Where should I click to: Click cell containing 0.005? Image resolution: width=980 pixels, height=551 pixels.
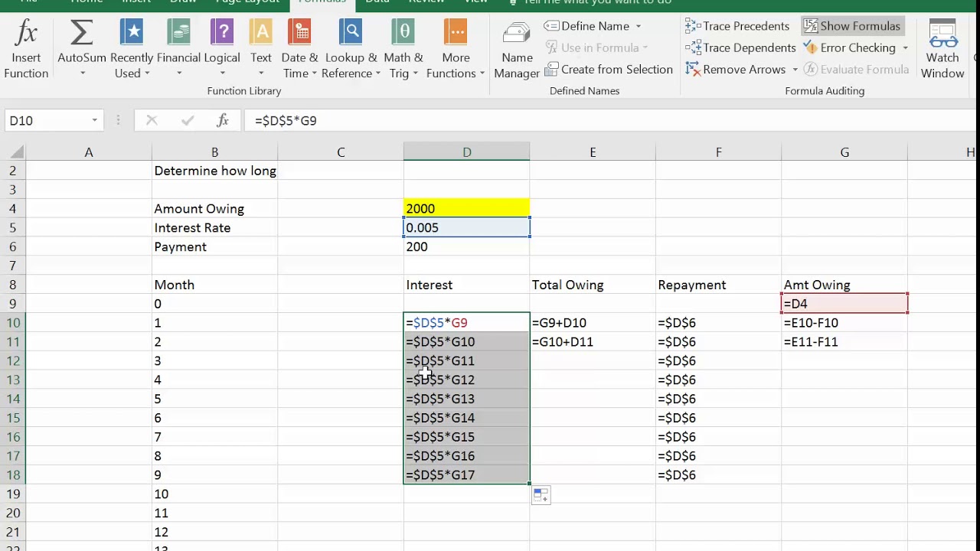pos(466,227)
